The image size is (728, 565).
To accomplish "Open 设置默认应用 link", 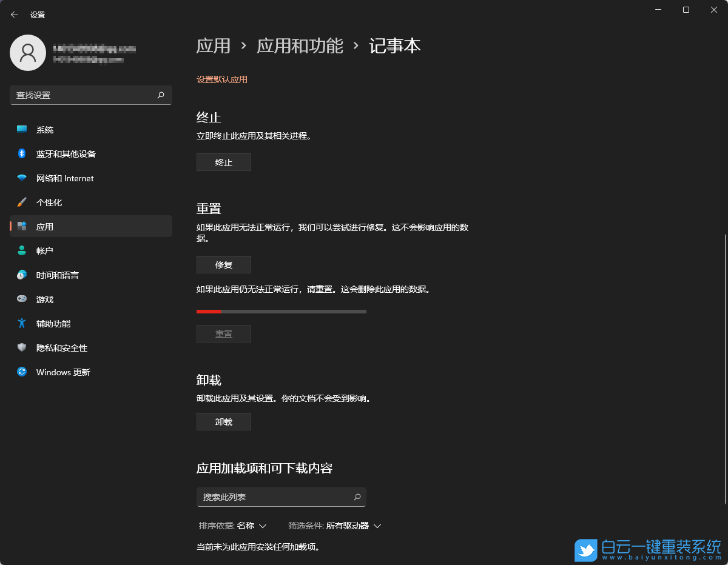I will tap(222, 79).
